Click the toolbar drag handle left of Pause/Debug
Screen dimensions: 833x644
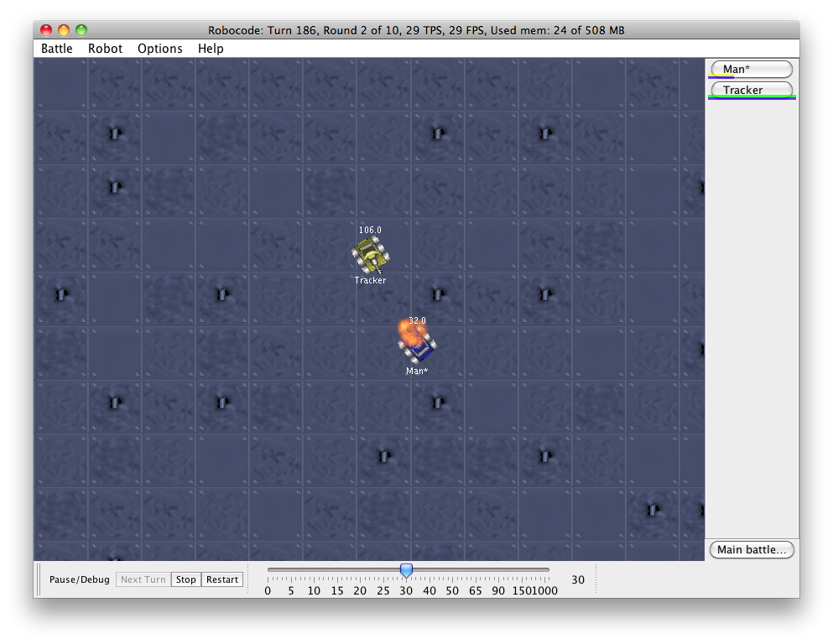pyautogui.click(x=39, y=579)
